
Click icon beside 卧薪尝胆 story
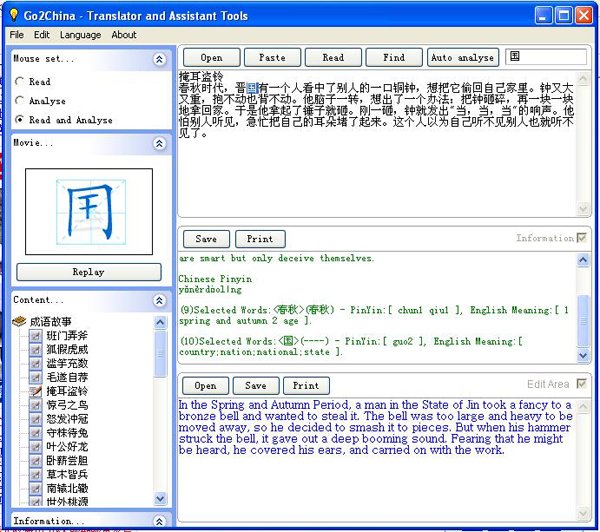pos(35,461)
